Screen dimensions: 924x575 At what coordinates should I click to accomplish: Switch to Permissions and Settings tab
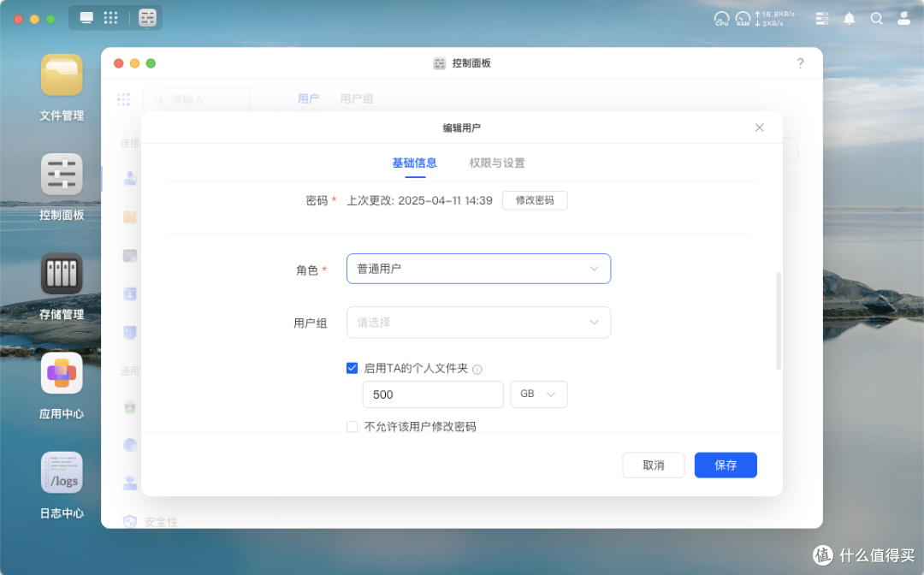pos(497,163)
